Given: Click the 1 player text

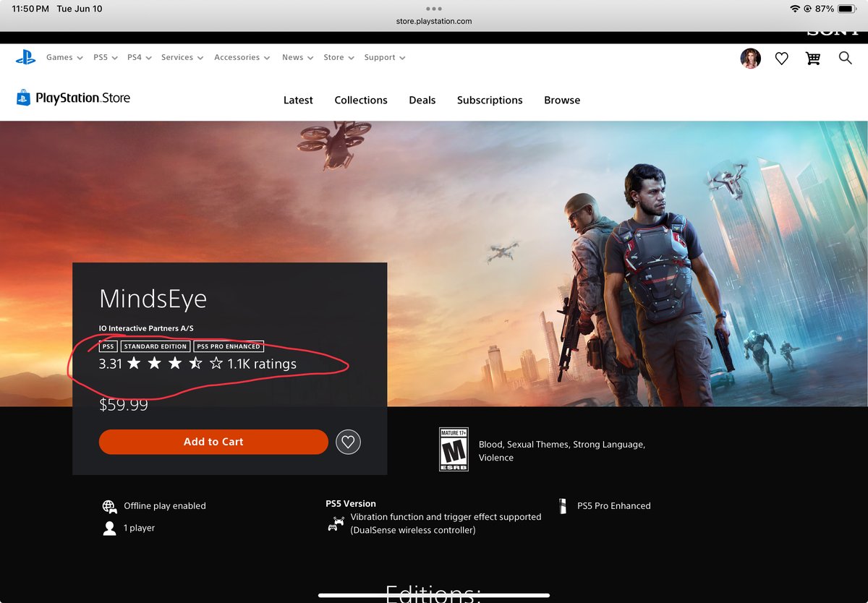Looking at the screenshot, I should click(140, 529).
